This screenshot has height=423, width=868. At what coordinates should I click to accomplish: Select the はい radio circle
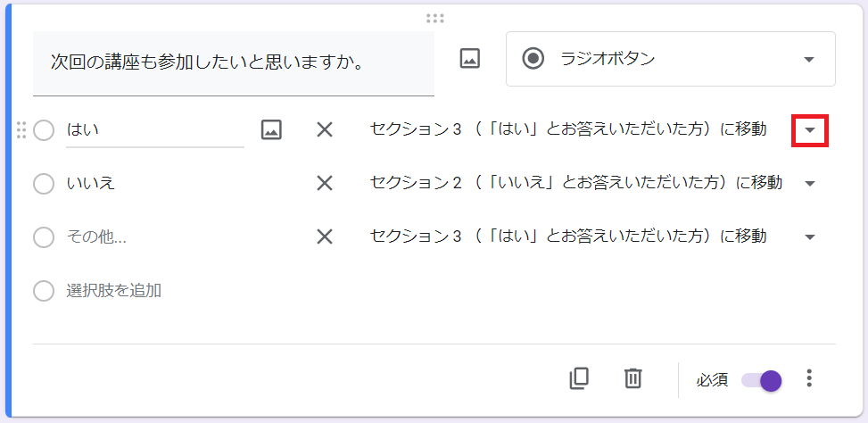(x=44, y=130)
